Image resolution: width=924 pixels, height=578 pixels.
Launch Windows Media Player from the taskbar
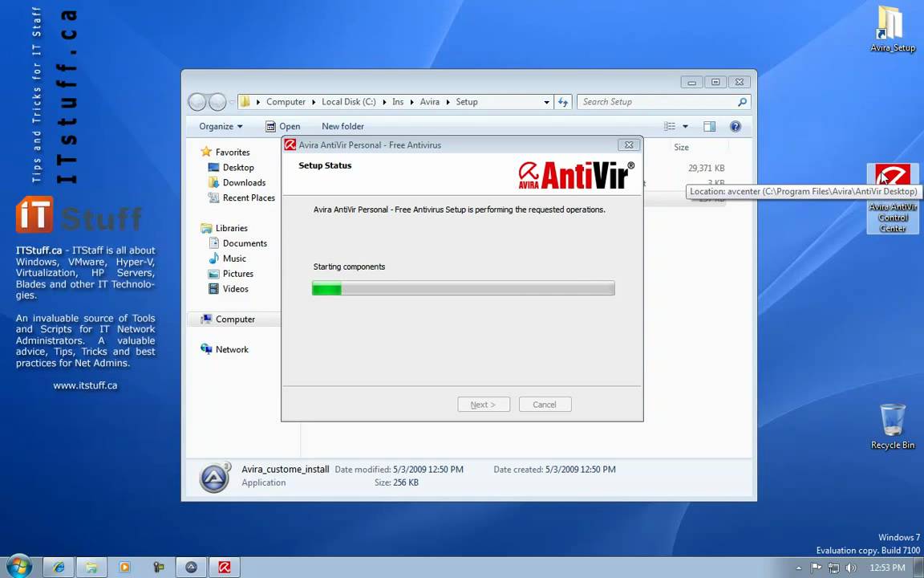click(x=124, y=568)
